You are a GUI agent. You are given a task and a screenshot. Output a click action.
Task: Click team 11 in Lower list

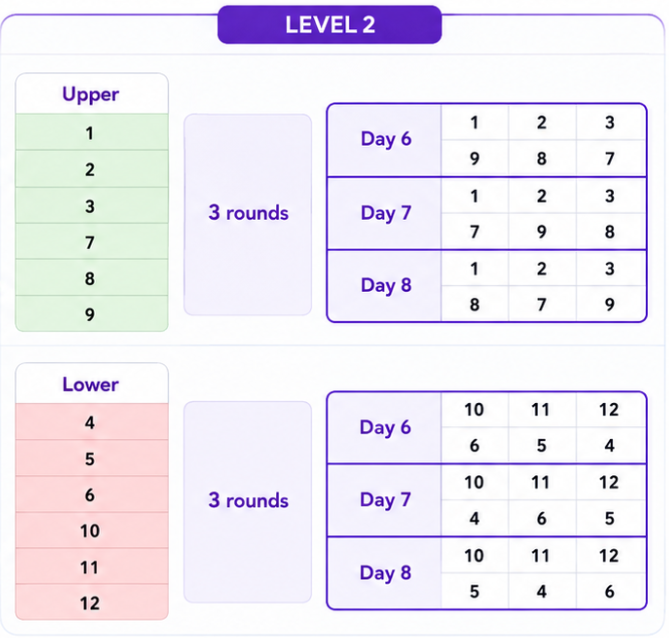[92, 566]
